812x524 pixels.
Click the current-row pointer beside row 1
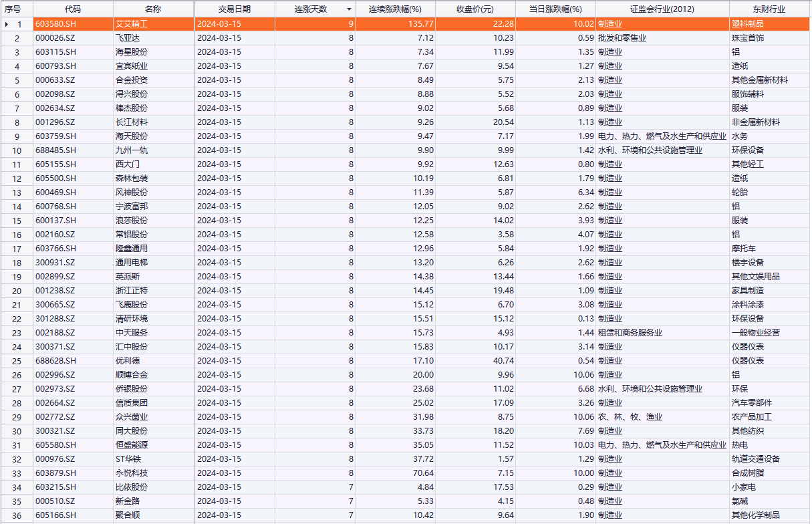coord(7,24)
